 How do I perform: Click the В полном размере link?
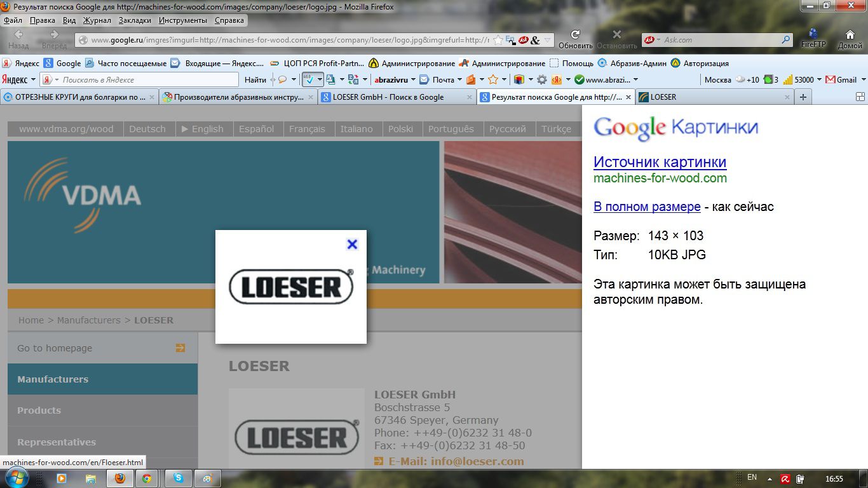tap(647, 207)
